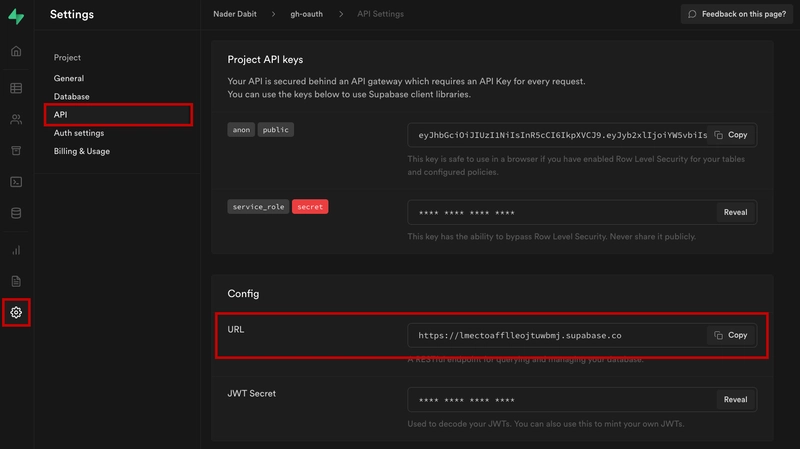Open the Authentication users icon
Viewport: 800px width, 449px height.
pos(16,119)
